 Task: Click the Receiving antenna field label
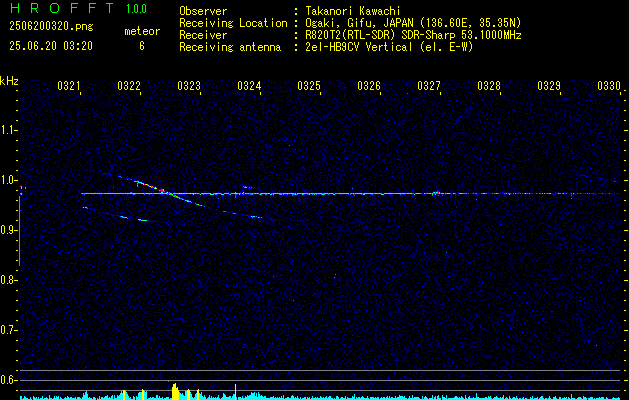point(230,47)
